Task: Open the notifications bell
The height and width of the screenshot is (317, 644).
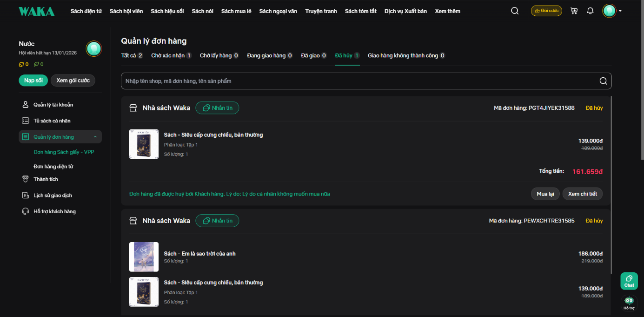Action: [590, 11]
